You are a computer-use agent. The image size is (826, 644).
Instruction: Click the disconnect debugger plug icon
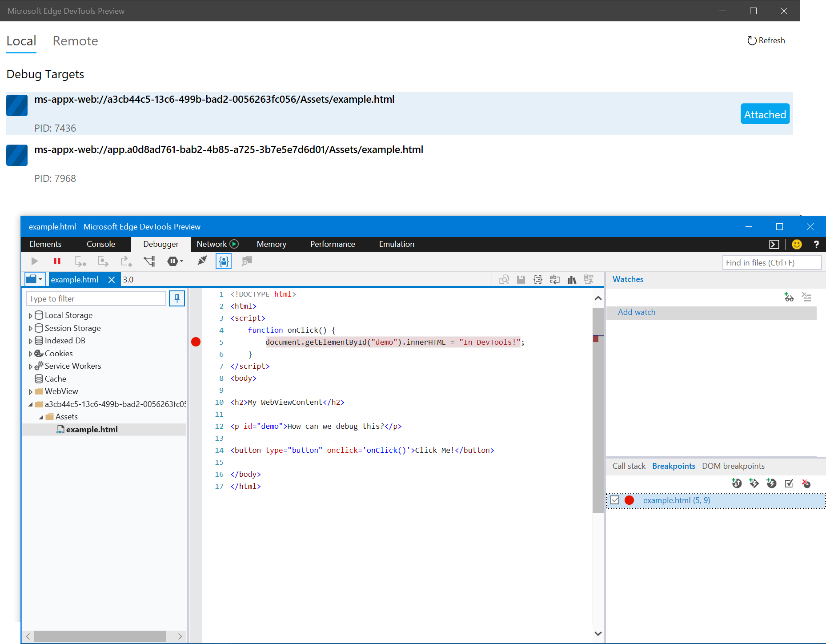[x=202, y=261]
